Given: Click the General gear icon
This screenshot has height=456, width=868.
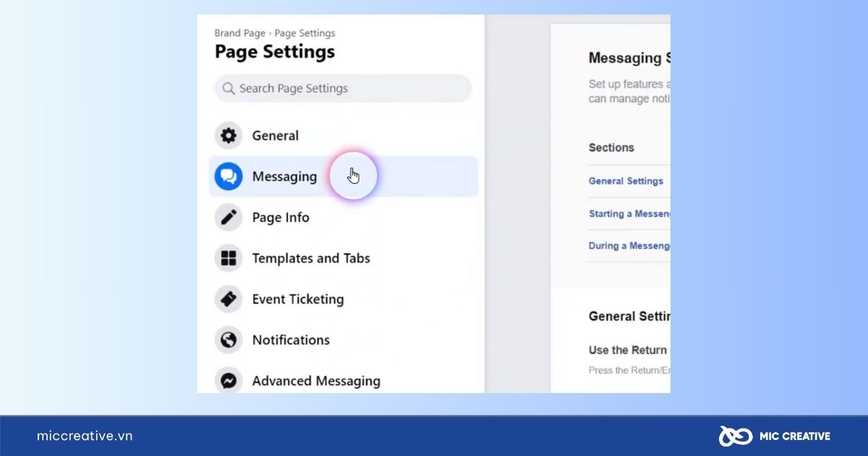Looking at the screenshot, I should pyautogui.click(x=229, y=135).
